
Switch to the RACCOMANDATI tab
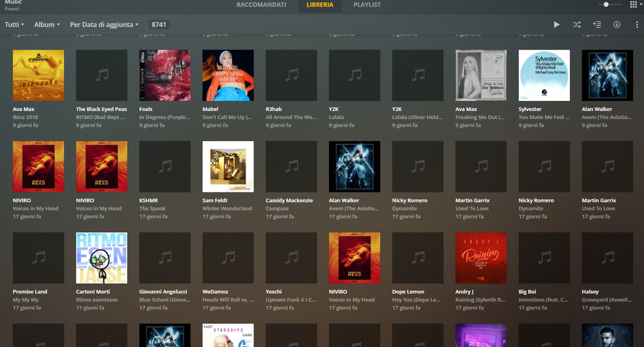pyautogui.click(x=261, y=5)
